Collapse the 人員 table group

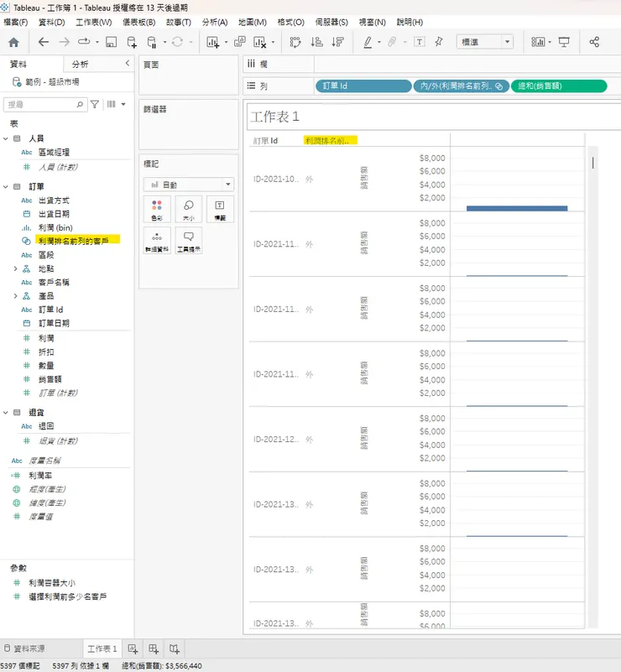click(x=6, y=138)
